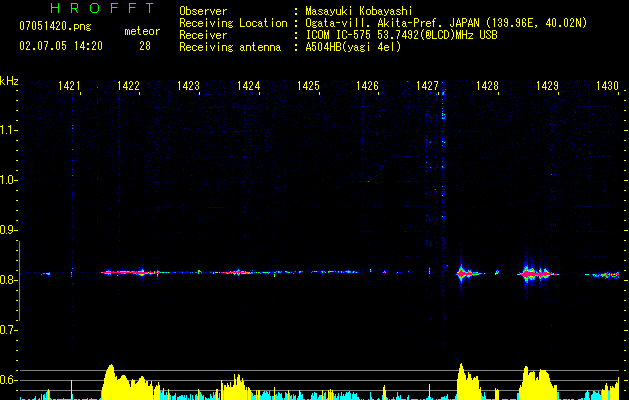Click time marker 1428
This screenshot has width=629, height=400.
[487, 86]
